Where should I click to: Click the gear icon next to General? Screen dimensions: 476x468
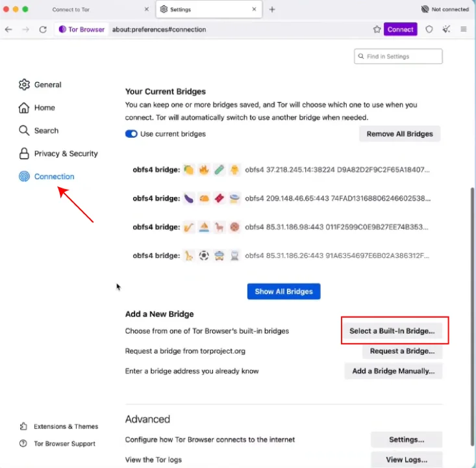click(x=24, y=84)
